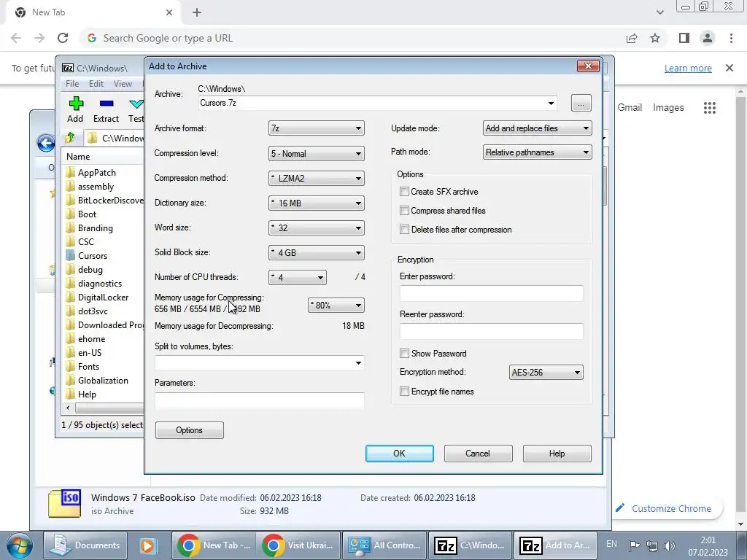Image resolution: width=747 pixels, height=560 pixels.
Task: Open tab search chevron in Chrome
Action: point(659,12)
